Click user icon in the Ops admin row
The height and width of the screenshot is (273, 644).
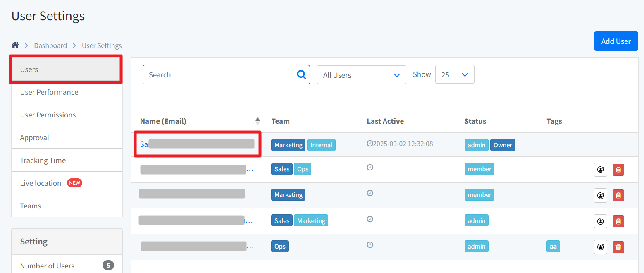600,247
